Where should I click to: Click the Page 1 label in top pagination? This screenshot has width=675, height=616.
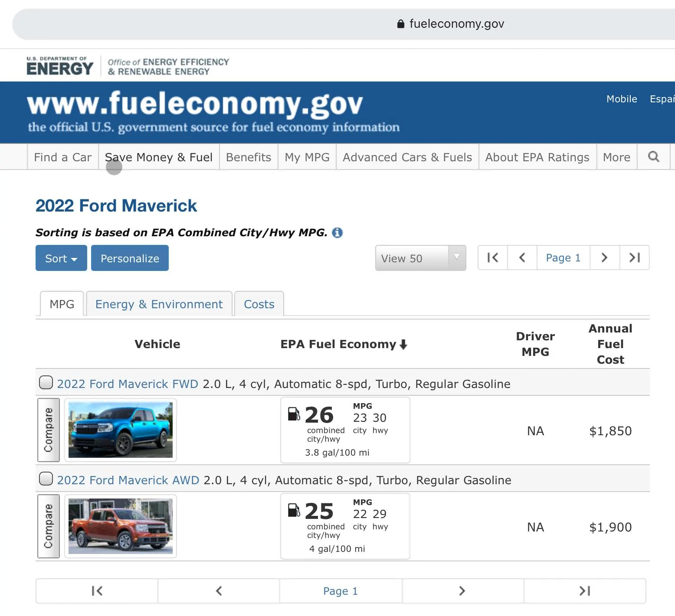coord(563,258)
